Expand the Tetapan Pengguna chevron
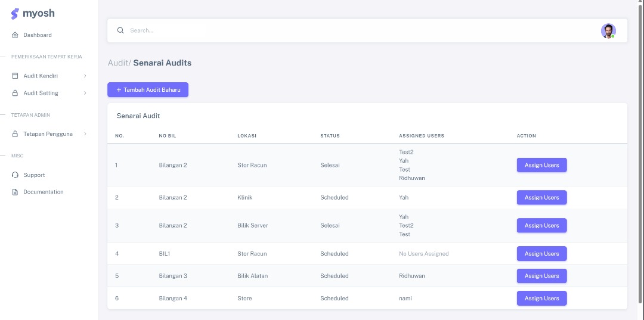 [85, 134]
